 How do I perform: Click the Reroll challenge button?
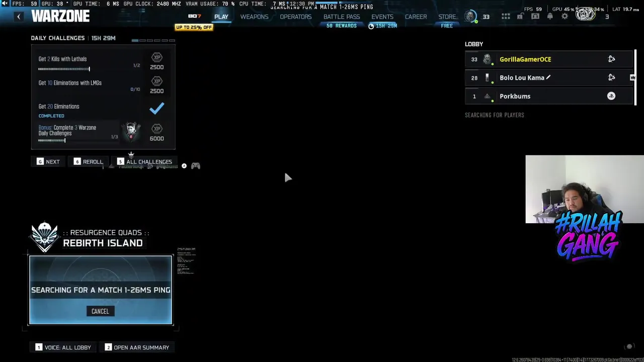pyautogui.click(x=88, y=161)
